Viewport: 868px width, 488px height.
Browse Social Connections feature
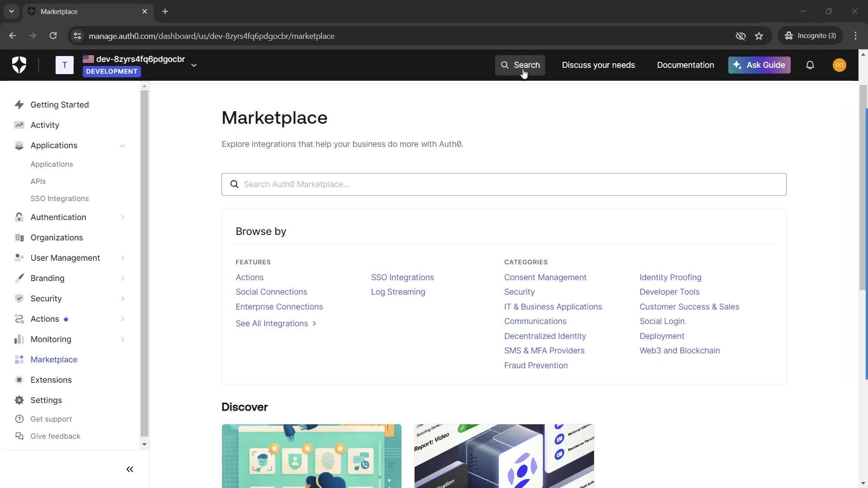pyautogui.click(x=271, y=292)
